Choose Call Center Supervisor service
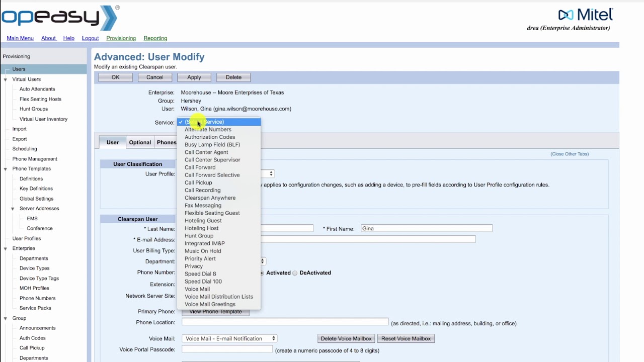The width and height of the screenshot is (644, 362). coord(219,160)
